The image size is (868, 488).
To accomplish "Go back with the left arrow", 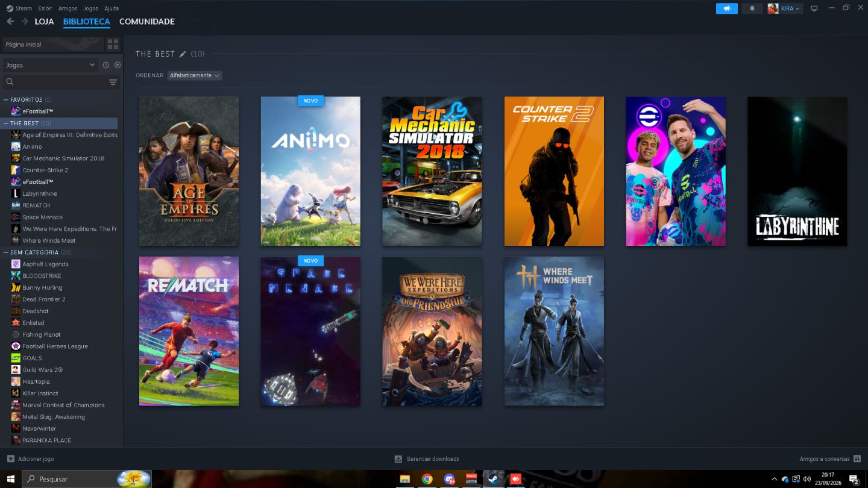I will click(x=10, y=22).
